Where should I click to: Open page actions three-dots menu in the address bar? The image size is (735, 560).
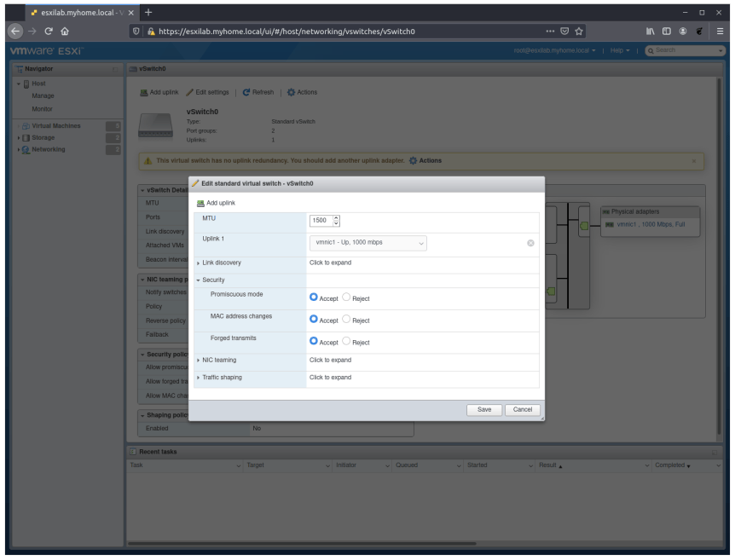(x=550, y=32)
